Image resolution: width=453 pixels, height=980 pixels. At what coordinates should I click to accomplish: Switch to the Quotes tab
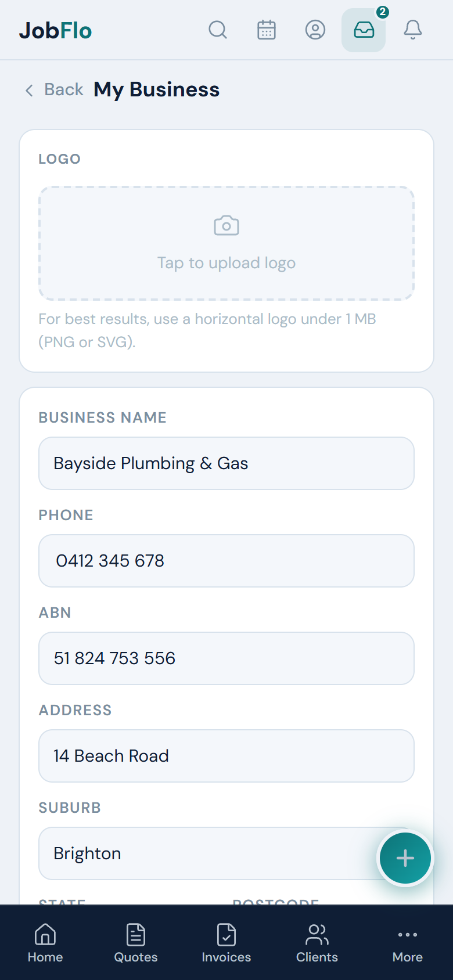point(136,943)
